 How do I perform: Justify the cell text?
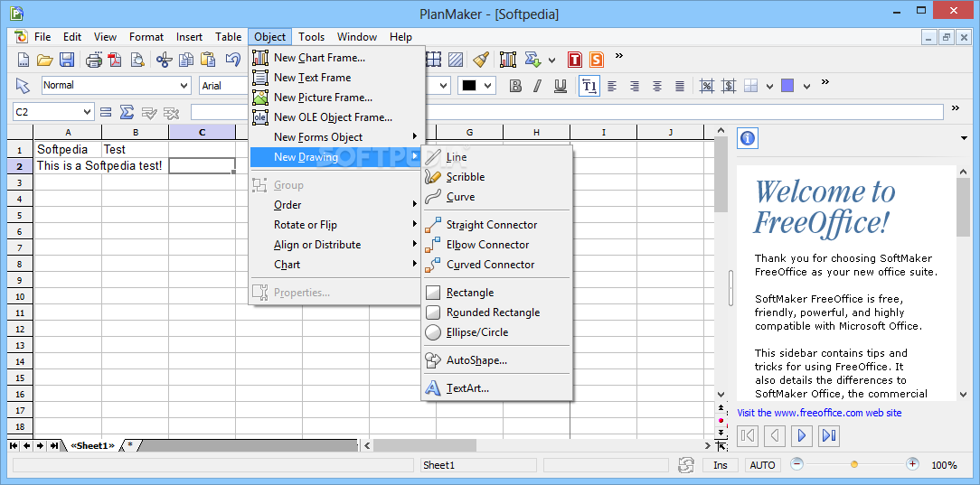point(679,86)
